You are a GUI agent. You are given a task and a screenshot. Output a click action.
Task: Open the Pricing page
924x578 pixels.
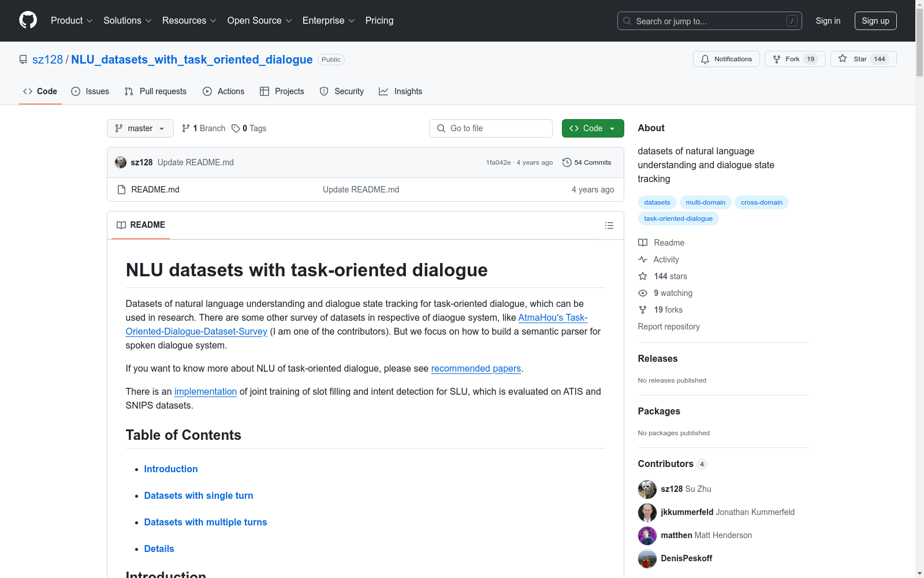[x=379, y=21]
